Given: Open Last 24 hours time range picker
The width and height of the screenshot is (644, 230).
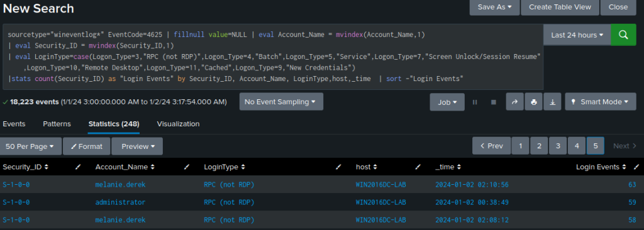Looking at the screenshot, I should [577, 35].
